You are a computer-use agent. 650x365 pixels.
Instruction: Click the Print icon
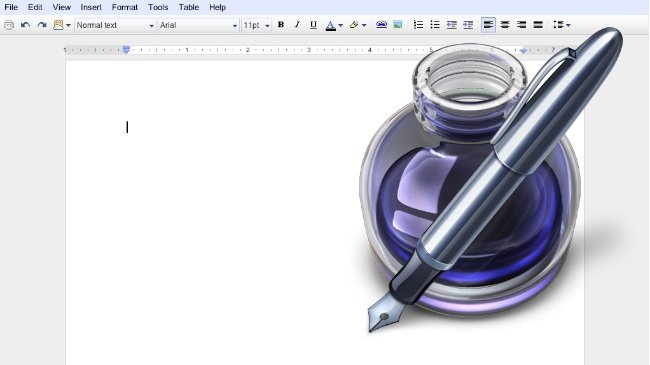pos(9,25)
